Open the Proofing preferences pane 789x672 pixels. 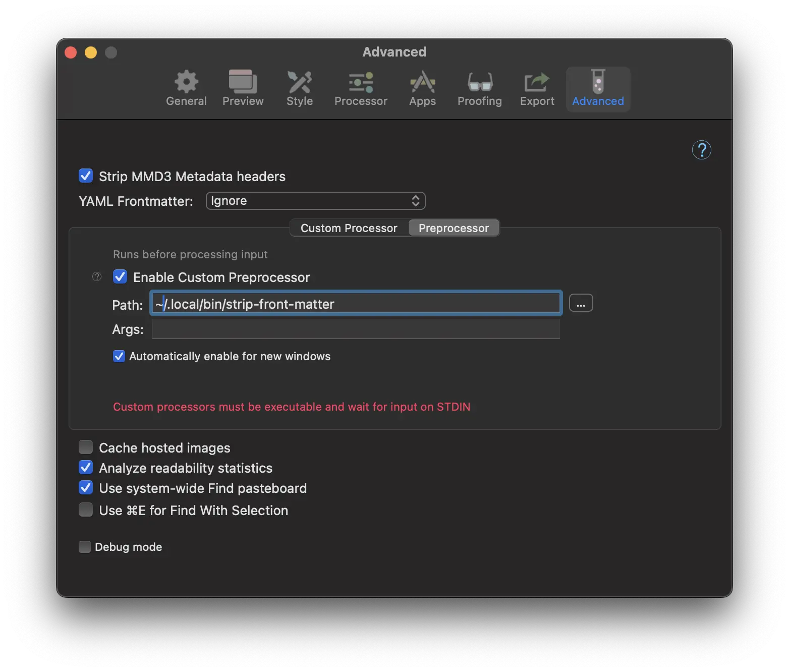[x=479, y=89]
